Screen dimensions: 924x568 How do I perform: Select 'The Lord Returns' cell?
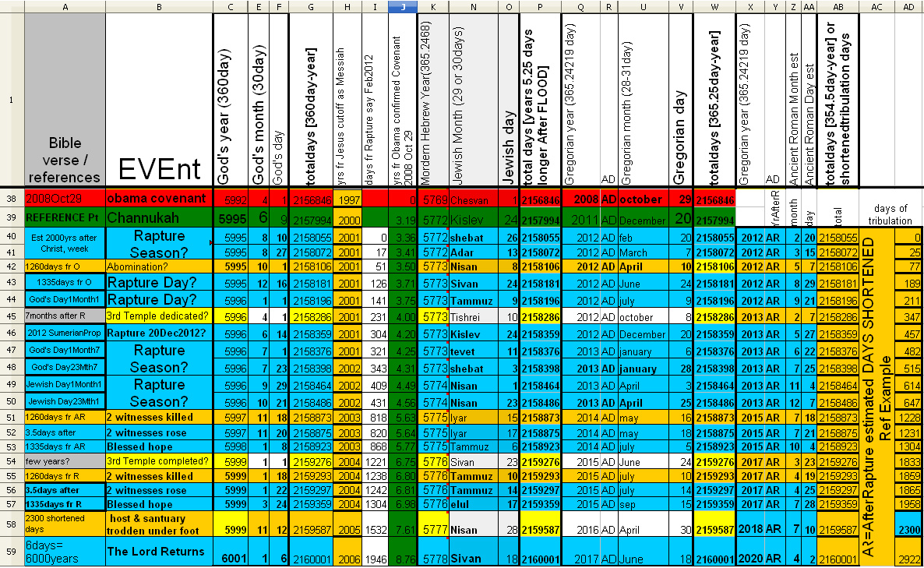pyautogui.click(x=159, y=552)
